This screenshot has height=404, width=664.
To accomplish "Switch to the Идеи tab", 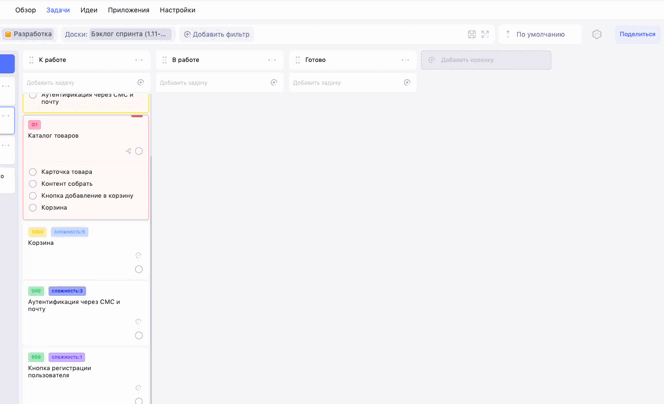I will click(x=89, y=10).
